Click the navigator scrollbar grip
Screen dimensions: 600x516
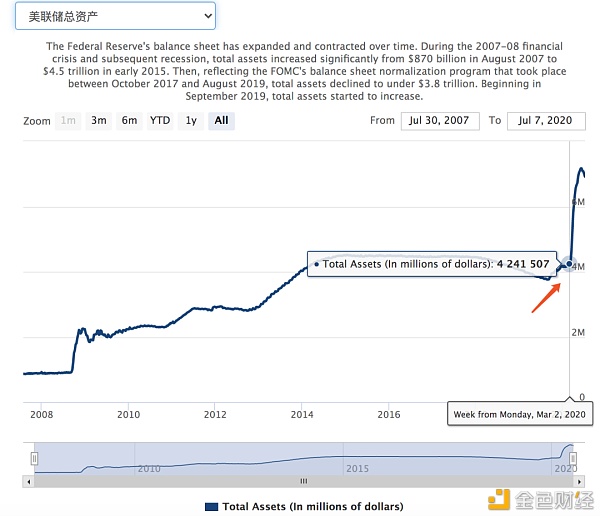[x=303, y=482]
